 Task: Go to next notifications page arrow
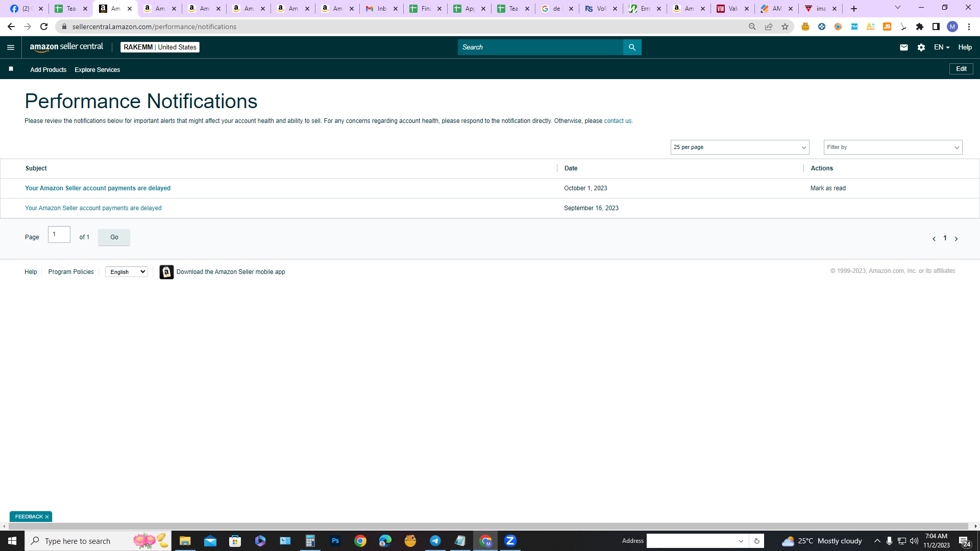click(x=956, y=239)
